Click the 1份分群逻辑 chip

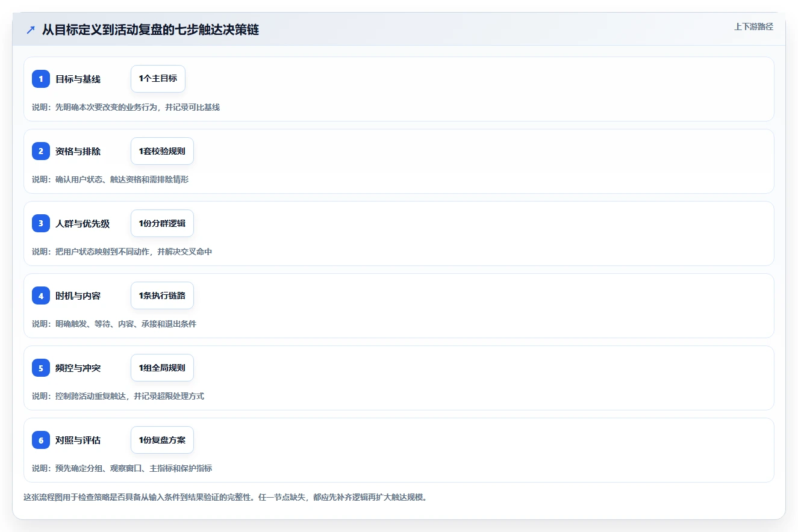point(162,223)
